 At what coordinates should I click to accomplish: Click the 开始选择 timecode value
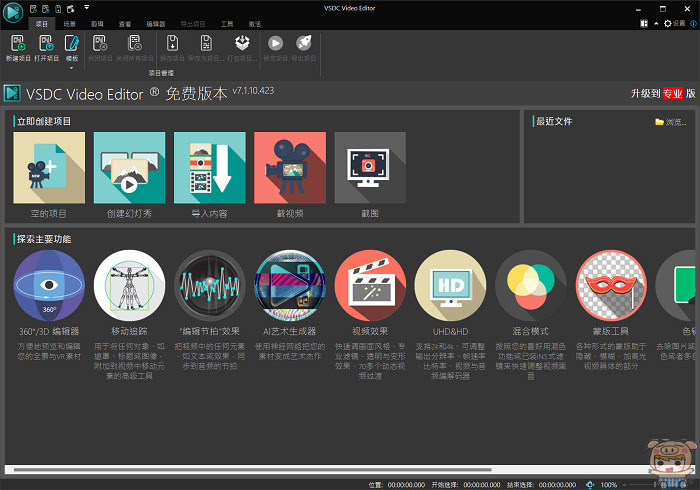pyautogui.click(x=482, y=485)
